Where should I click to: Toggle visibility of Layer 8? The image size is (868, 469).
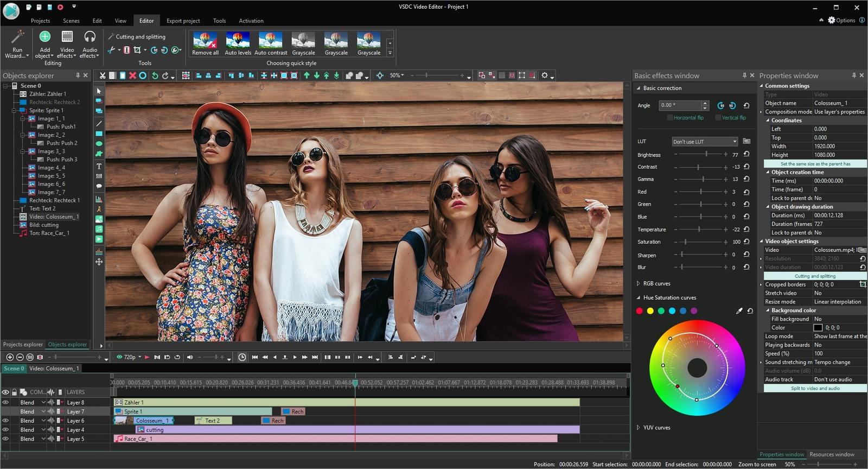coord(5,402)
